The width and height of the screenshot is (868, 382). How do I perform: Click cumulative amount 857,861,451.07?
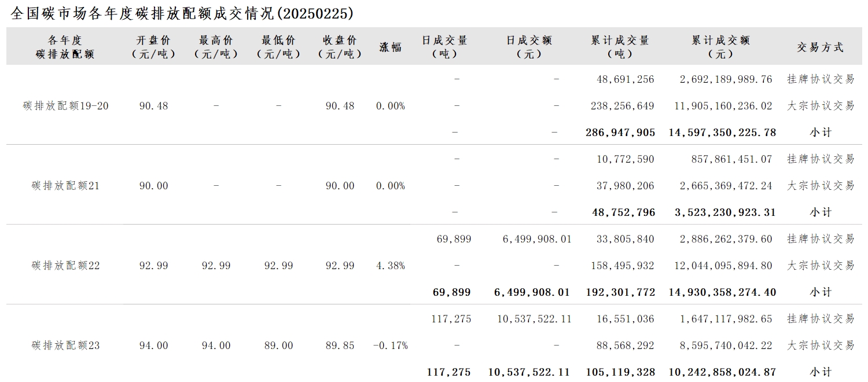(732, 159)
